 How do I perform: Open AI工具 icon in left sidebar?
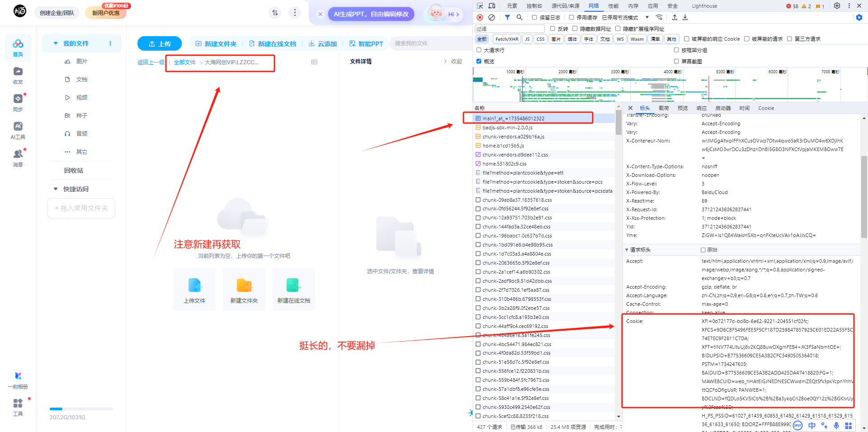[x=18, y=130]
